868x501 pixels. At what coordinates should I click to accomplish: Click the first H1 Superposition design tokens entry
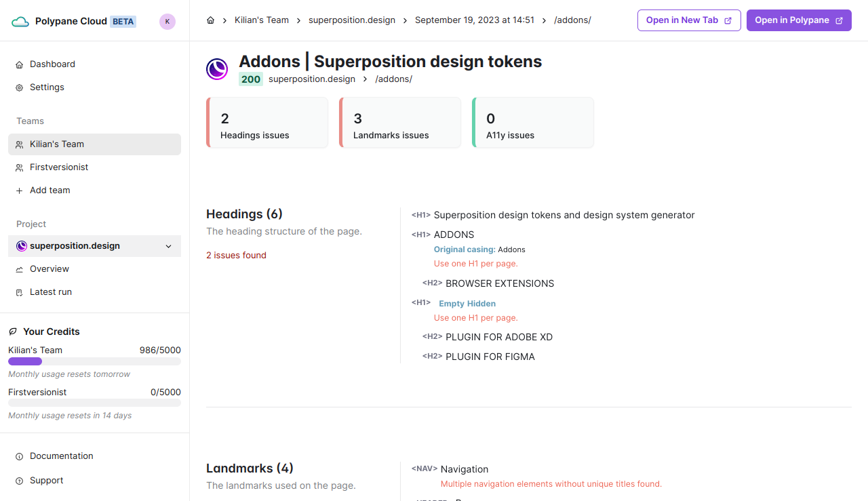tap(564, 215)
